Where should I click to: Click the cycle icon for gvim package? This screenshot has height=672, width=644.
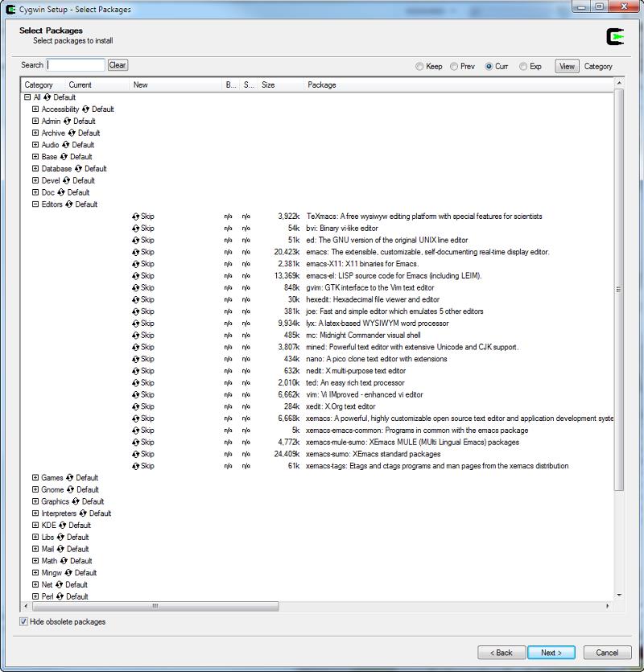coord(135,288)
